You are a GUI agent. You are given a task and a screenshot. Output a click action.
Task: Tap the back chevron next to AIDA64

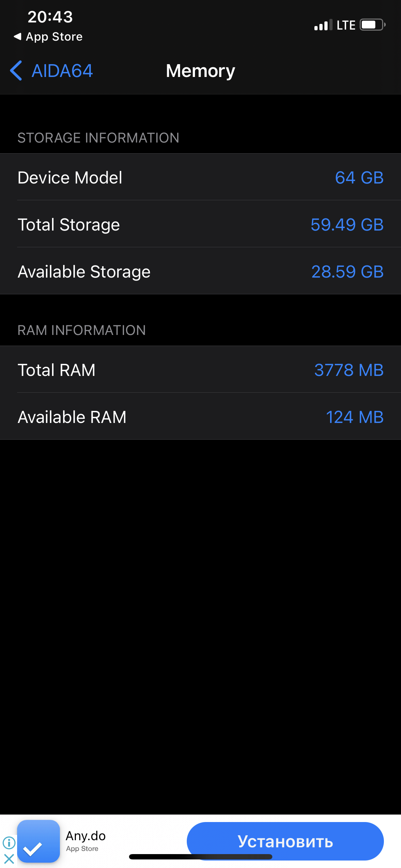click(x=16, y=71)
